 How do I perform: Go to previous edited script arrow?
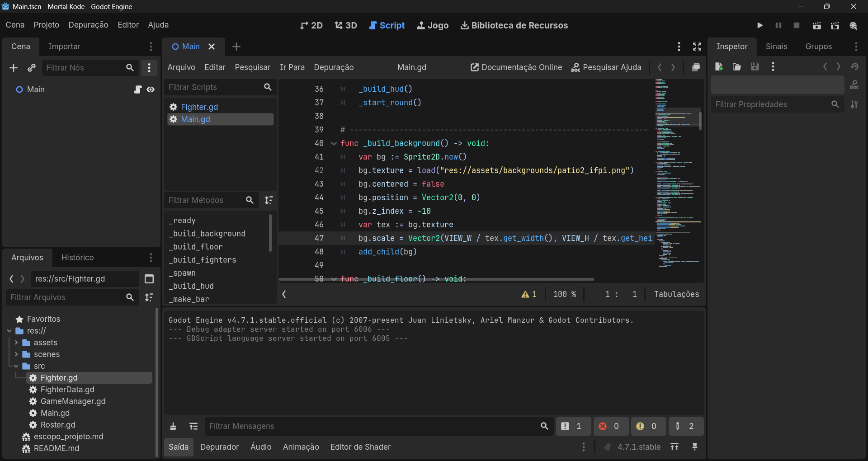tap(660, 67)
